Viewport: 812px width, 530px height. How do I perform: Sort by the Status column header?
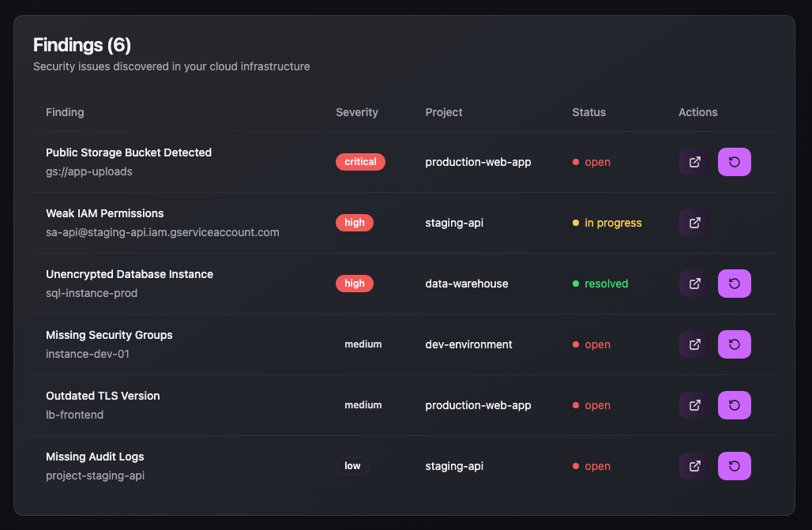[x=588, y=112]
